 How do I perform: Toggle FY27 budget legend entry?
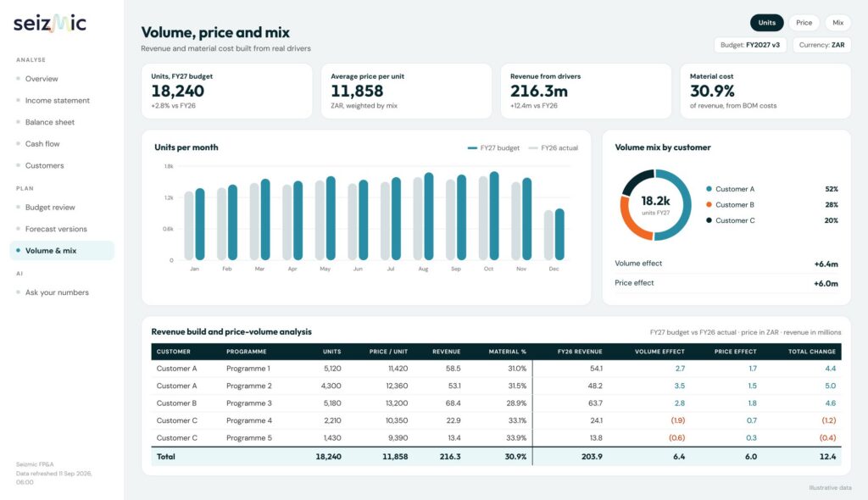point(493,147)
